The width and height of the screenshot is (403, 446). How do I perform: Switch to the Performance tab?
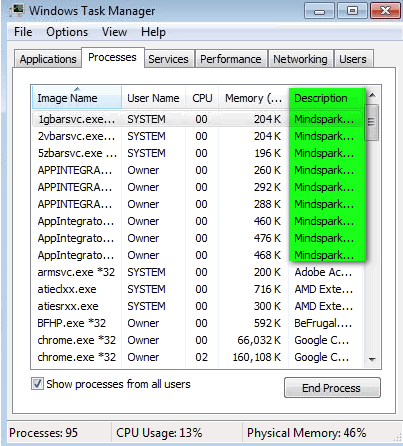(x=231, y=59)
